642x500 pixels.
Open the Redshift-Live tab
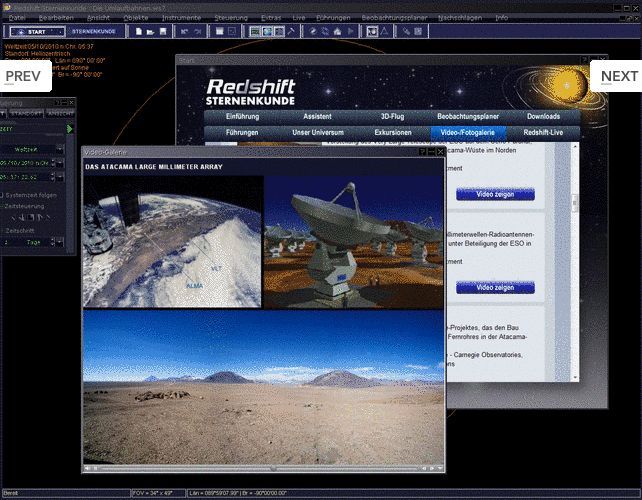coord(543,133)
